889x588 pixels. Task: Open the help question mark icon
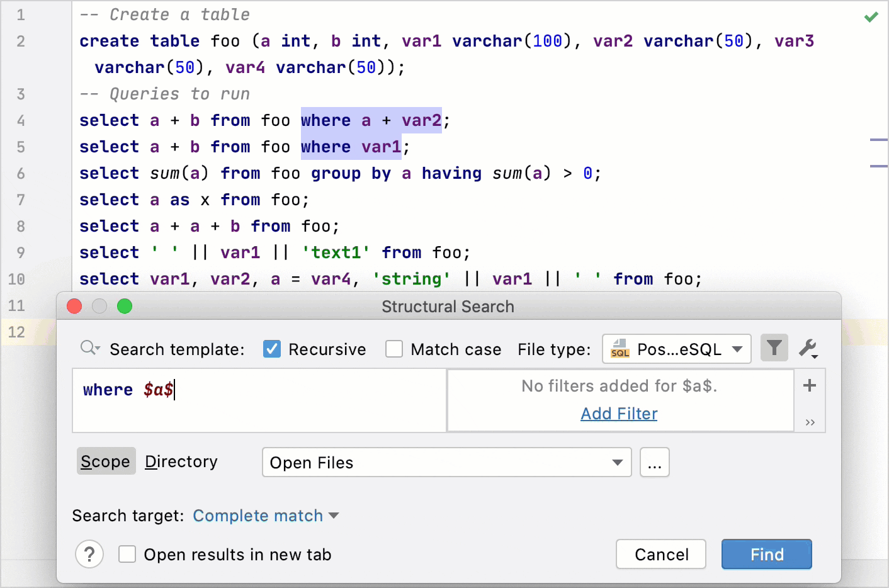pyautogui.click(x=89, y=554)
